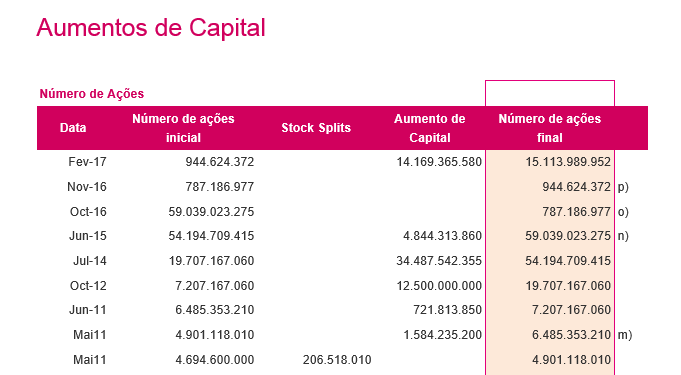Click the Número de ações inicial header
The height and width of the screenshot is (375, 681).
[x=183, y=128]
